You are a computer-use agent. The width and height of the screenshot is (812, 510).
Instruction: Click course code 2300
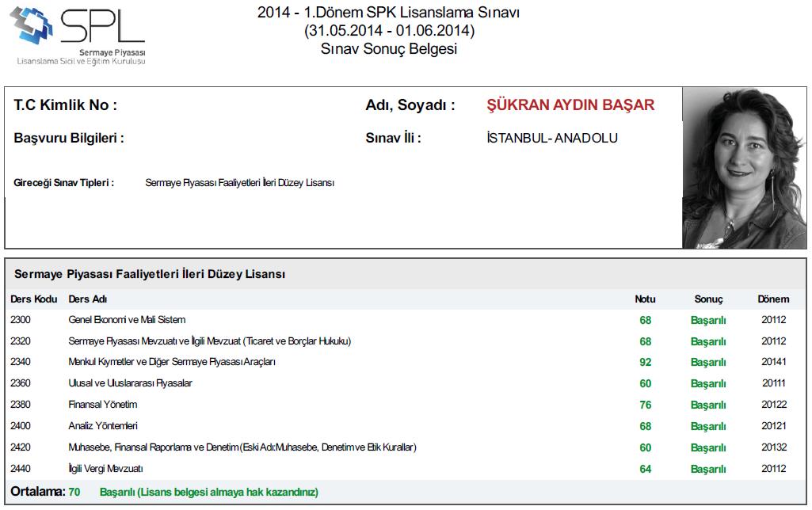[x=20, y=320]
